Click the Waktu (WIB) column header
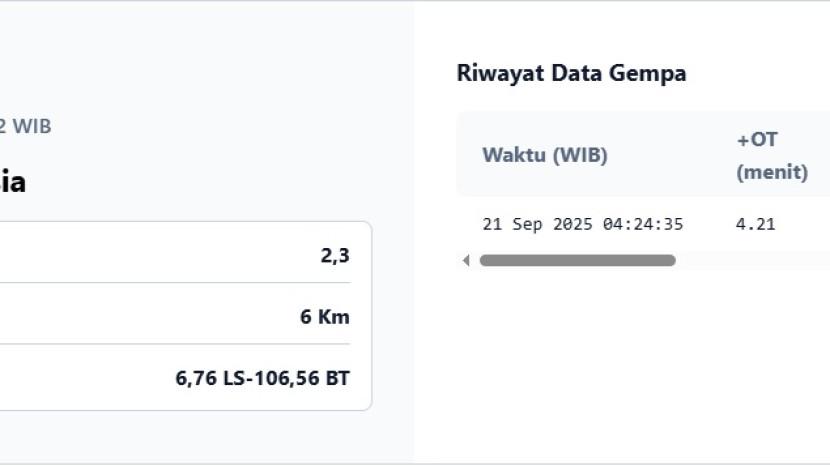The image size is (830, 466). coord(544,155)
